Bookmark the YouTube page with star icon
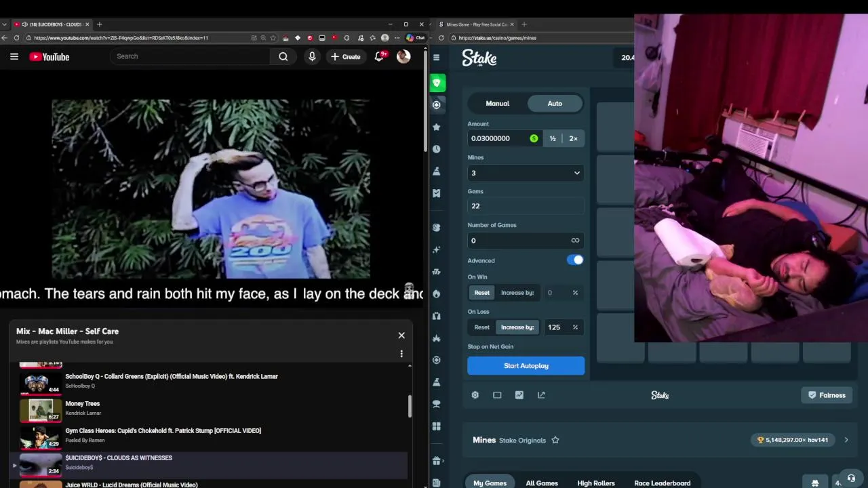The height and width of the screenshot is (488, 868). coord(273,38)
